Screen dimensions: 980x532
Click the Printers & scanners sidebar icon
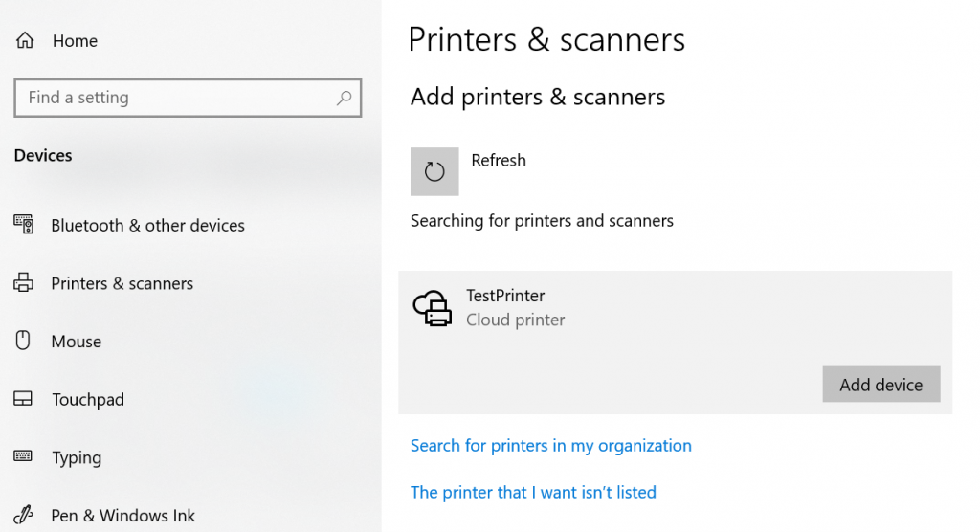[24, 282]
